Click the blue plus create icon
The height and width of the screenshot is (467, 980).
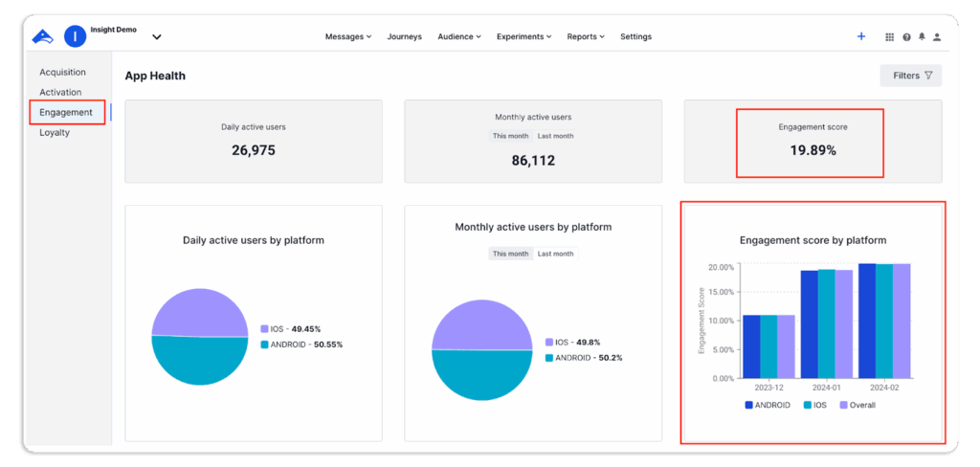(x=861, y=36)
